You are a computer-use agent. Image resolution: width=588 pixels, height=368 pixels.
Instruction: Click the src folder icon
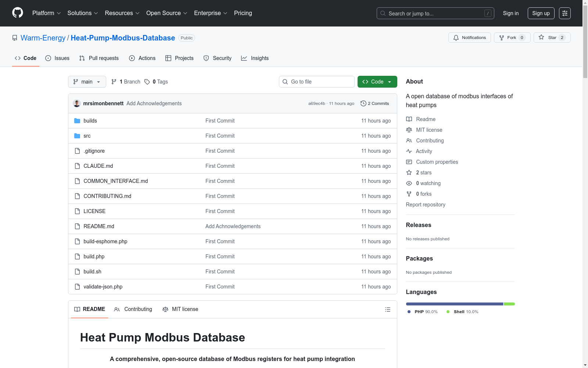click(77, 136)
